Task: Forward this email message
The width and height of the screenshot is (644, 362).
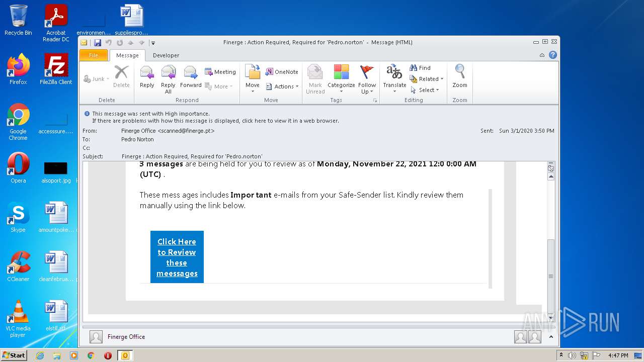Action: pos(191,77)
